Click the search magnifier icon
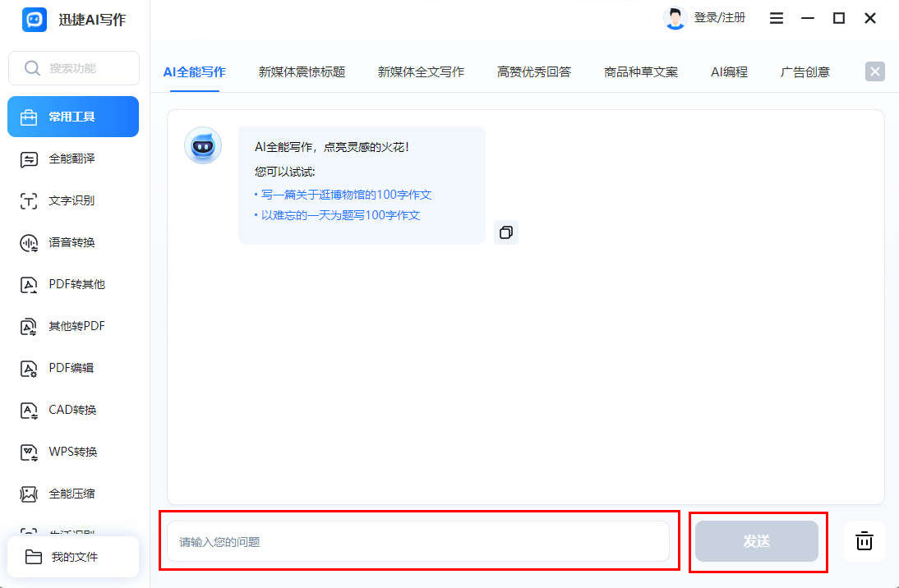Screen dimensions: 899x588 [x=32, y=68]
